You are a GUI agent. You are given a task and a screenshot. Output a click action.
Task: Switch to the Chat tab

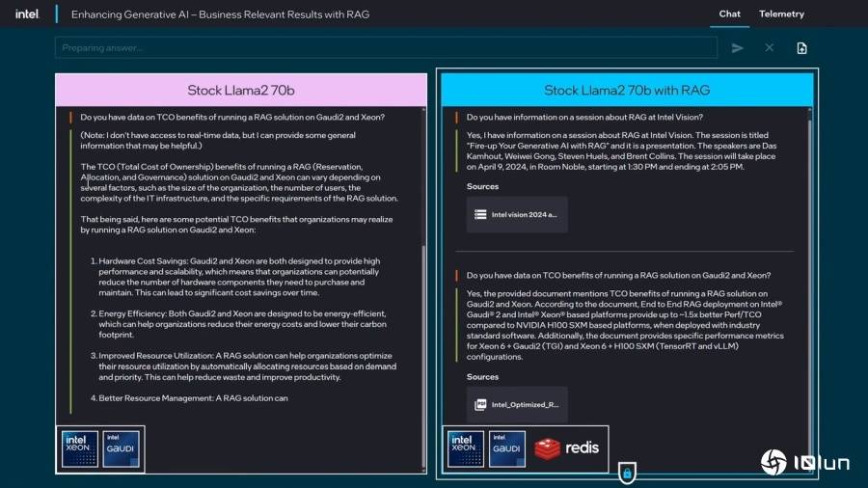point(729,14)
